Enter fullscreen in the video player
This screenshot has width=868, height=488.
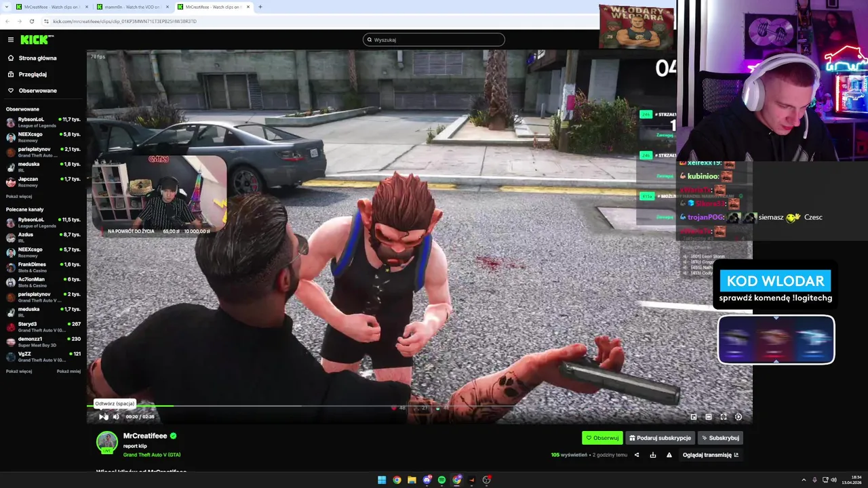pyautogui.click(x=724, y=417)
